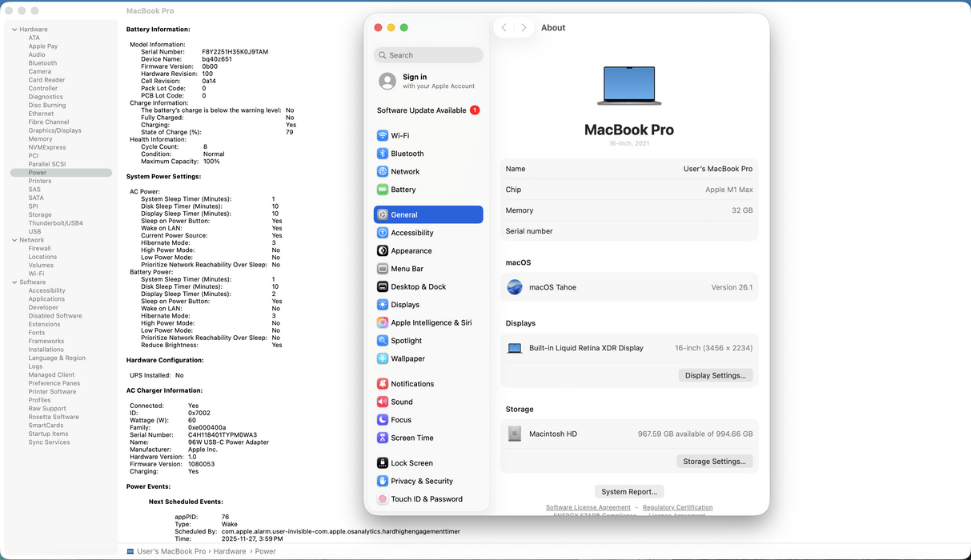Select Startup Items in System Information

point(48,434)
